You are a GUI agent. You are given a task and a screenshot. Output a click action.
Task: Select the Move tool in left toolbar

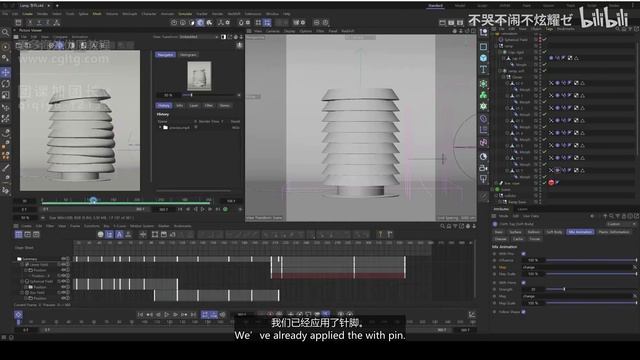(6, 72)
